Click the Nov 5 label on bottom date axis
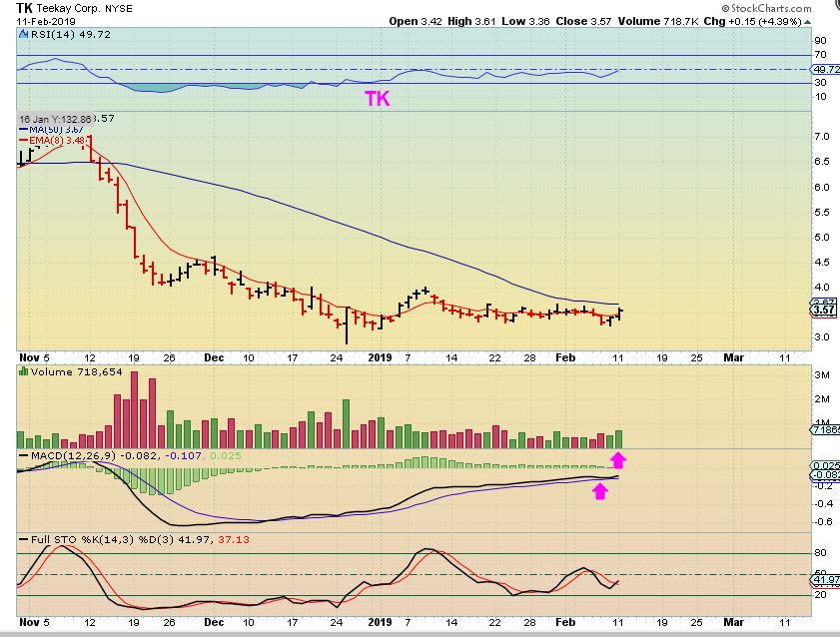 point(34,622)
